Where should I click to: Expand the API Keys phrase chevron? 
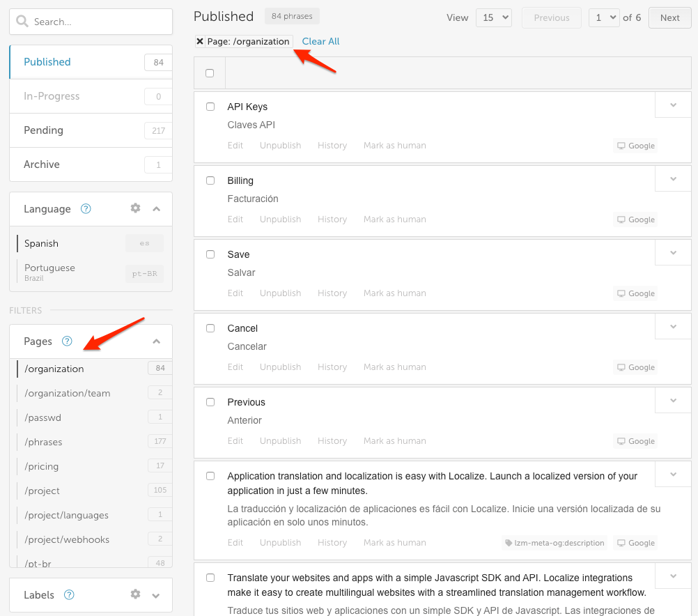(x=673, y=105)
